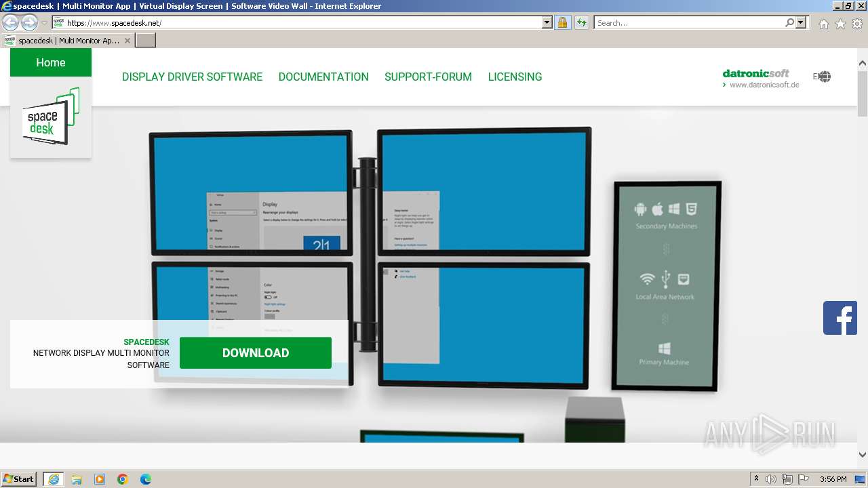Open the DOCUMENTATION menu
This screenshot has width=868, height=488.
point(323,77)
